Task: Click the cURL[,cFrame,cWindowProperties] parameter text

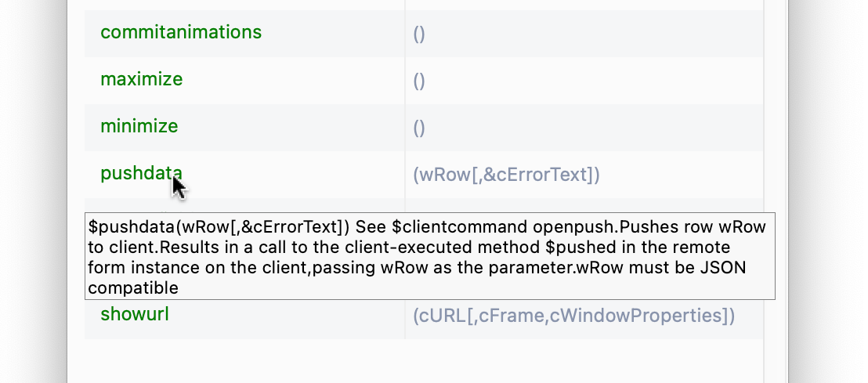Action: pos(574,316)
